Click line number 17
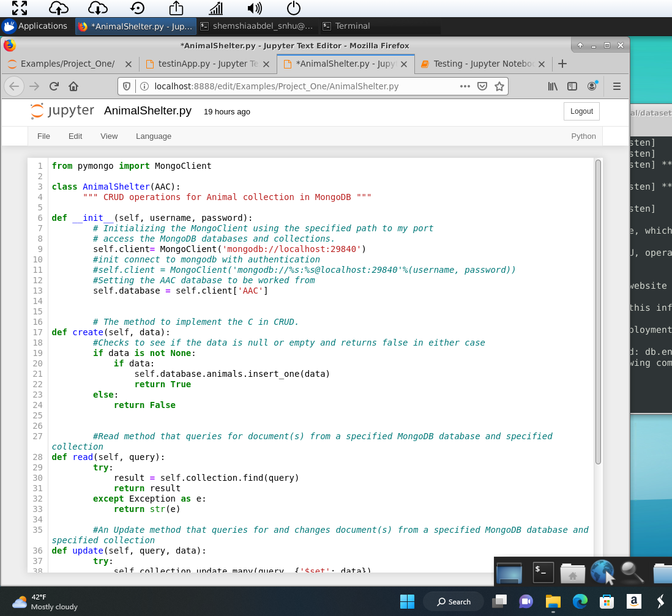 (38, 332)
